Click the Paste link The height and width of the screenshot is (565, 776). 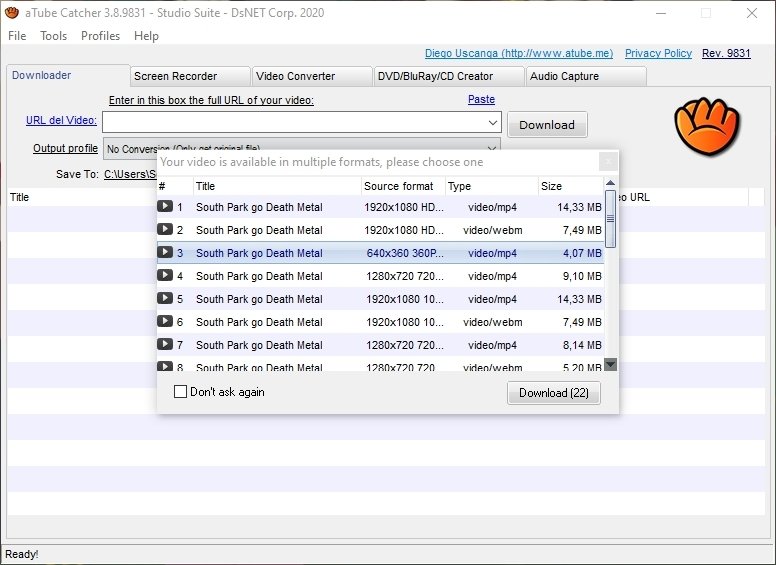pyautogui.click(x=481, y=99)
